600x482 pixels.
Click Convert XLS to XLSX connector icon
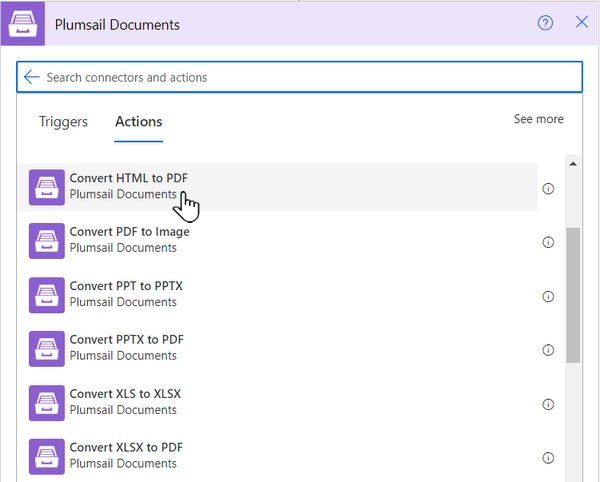(x=47, y=403)
